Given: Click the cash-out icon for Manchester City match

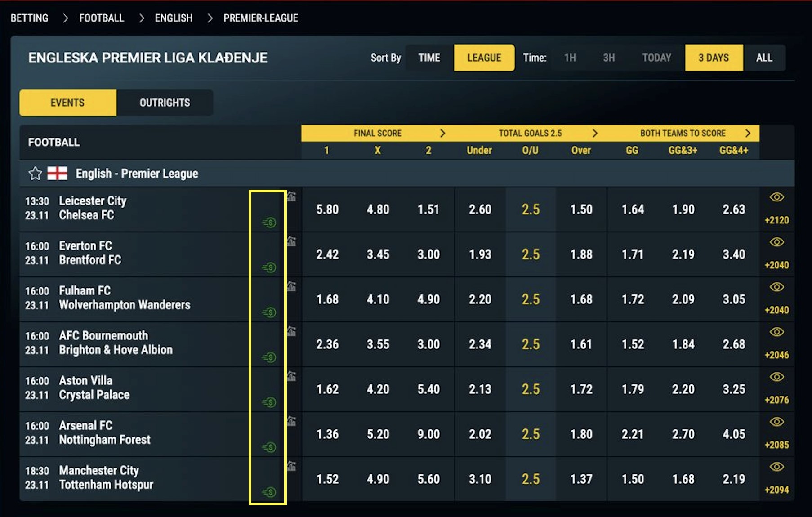Looking at the screenshot, I should [x=269, y=492].
